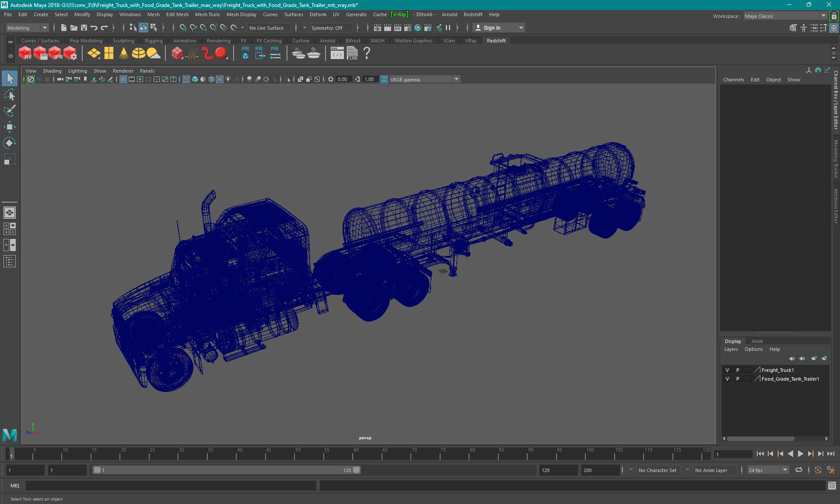840x504 pixels.
Task: Create new empty display layer icon
Action: tap(814, 358)
